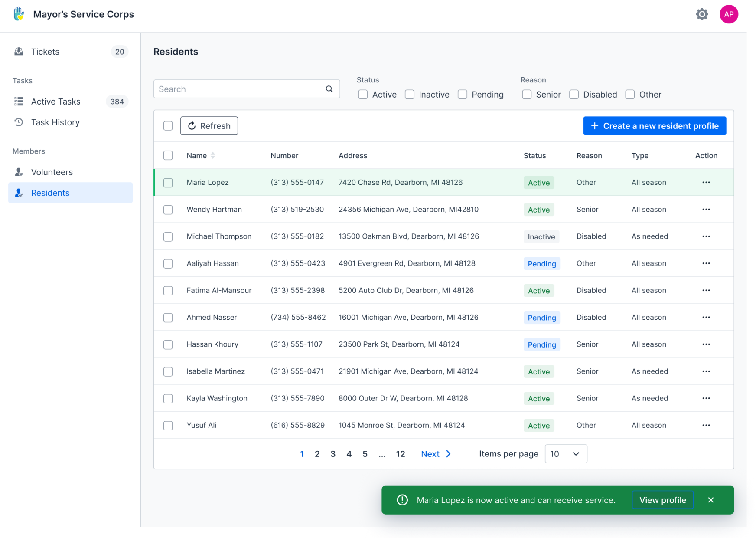Check the Pending status filter
The height and width of the screenshot is (538, 756).
(463, 95)
